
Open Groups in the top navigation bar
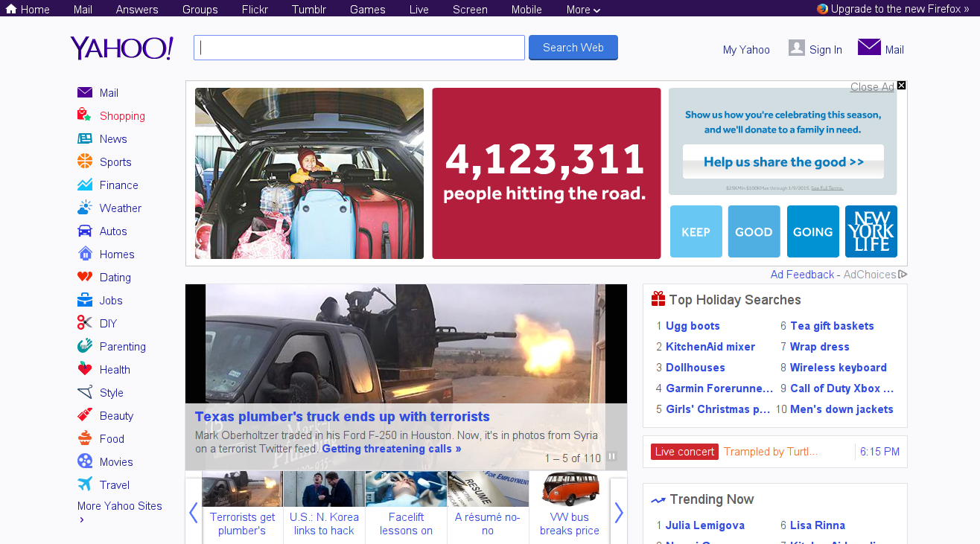tap(200, 9)
